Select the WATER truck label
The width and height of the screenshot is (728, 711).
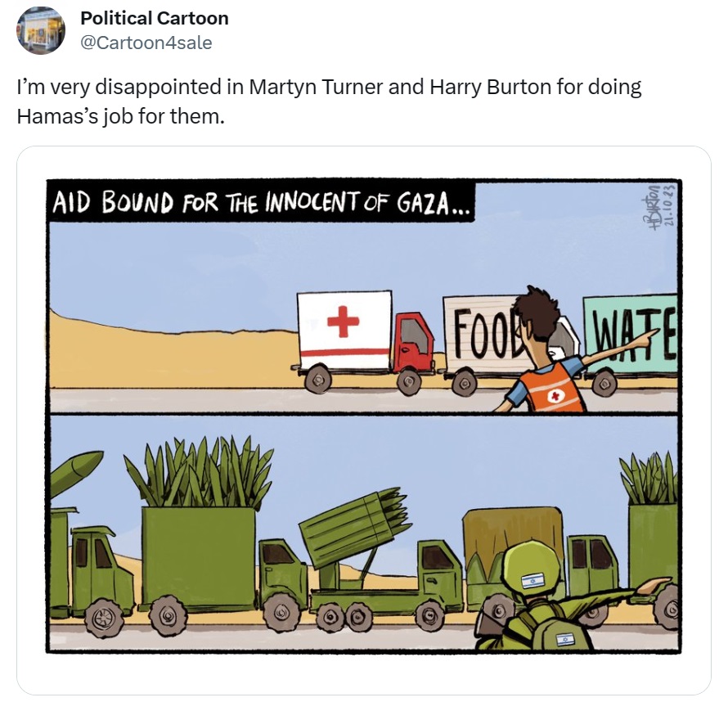[630, 333]
